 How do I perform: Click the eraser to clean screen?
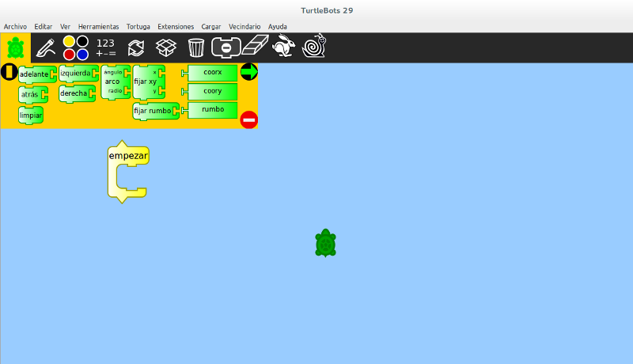(x=256, y=47)
